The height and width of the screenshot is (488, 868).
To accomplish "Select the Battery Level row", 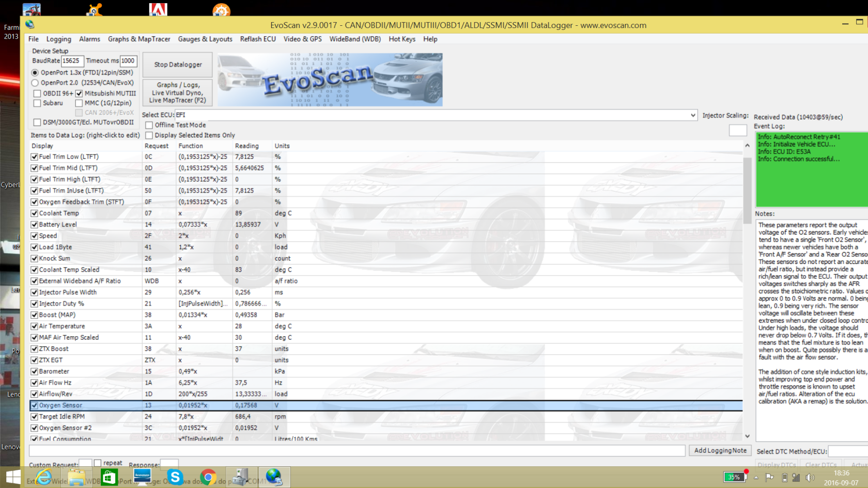I will coord(386,225).
